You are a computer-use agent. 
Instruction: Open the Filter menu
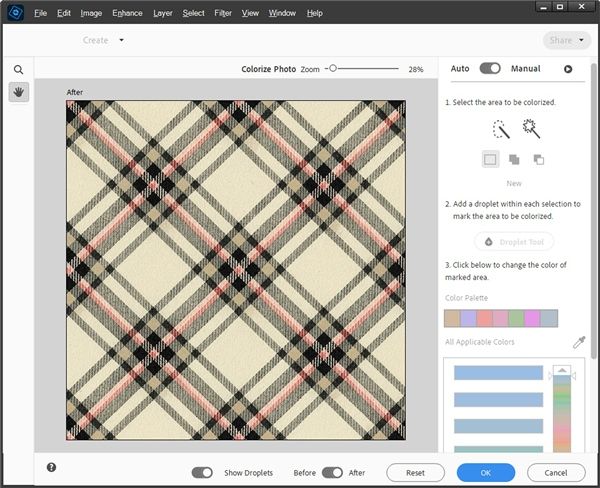point(223,13)
